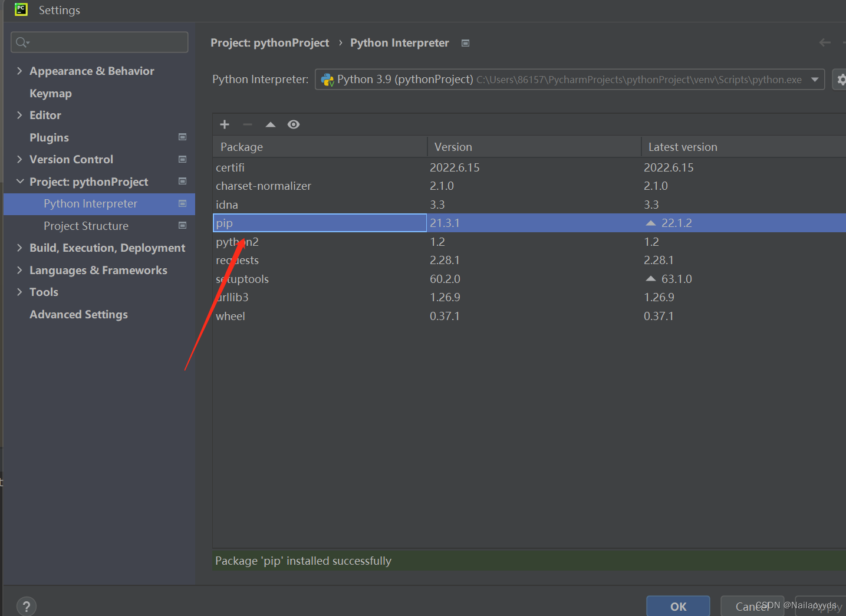The height and width of the screenshot is (616, 846).
Task: Click the project-level icon beside breadcrumb title
Action: pyautogui.click(x=465, y=43)
